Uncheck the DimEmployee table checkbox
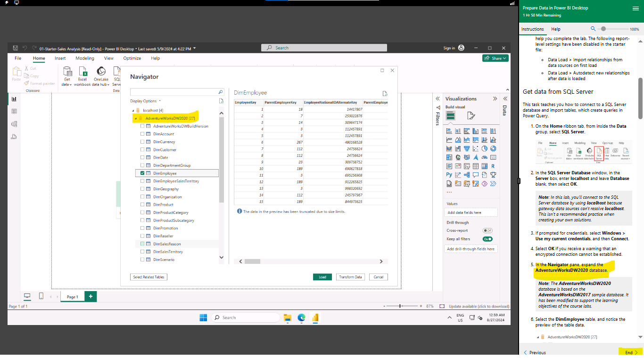The width and height of the screenshot is (644, 358). pyautogui.click(x=142, y=173)
